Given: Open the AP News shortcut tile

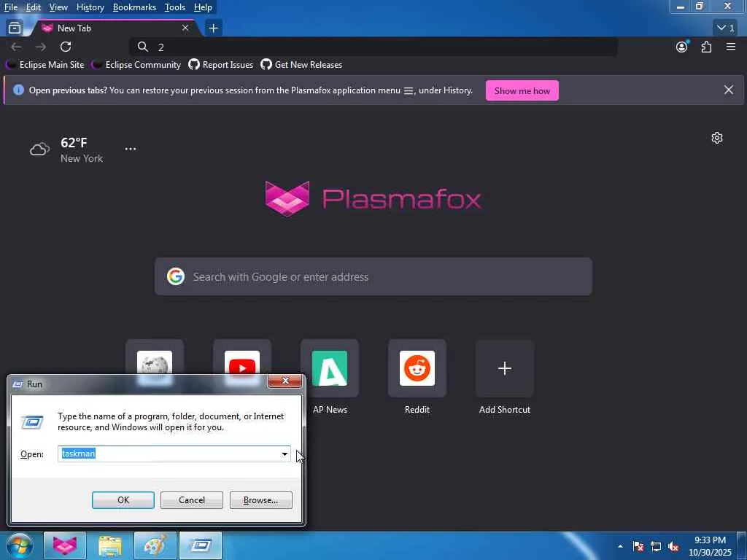Looking at the screenshot, I should [x=330, y=368].
